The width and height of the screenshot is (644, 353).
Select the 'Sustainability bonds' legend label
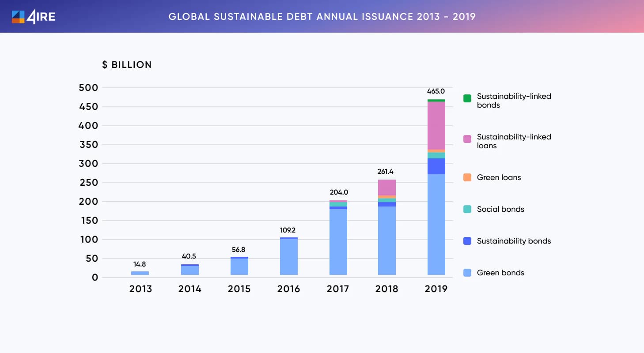tap(514, 241)
